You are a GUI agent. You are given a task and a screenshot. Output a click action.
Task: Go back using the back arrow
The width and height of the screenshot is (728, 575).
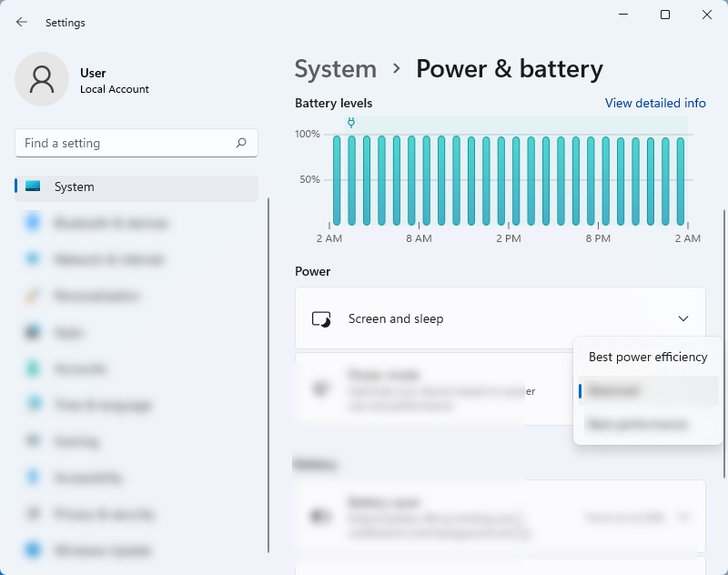pos(22,22)
